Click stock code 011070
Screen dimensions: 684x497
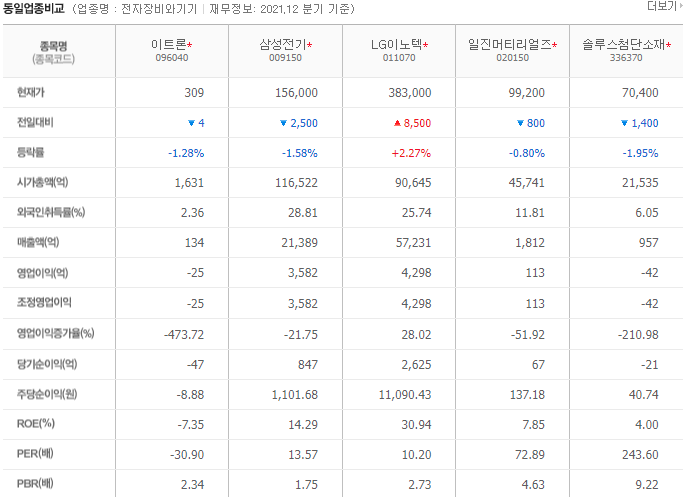pos(399,58)
